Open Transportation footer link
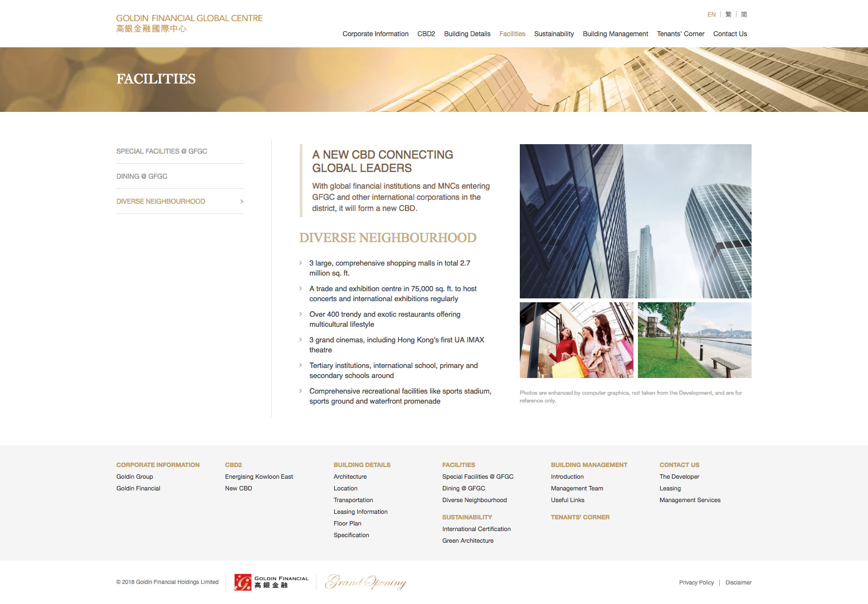 pos(353,500)
